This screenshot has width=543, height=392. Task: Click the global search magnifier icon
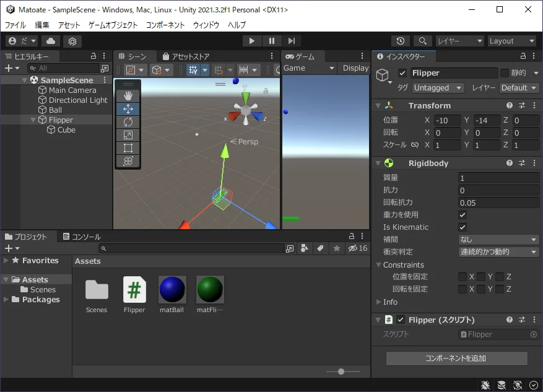pyautogui.click(x=422, y=41)
